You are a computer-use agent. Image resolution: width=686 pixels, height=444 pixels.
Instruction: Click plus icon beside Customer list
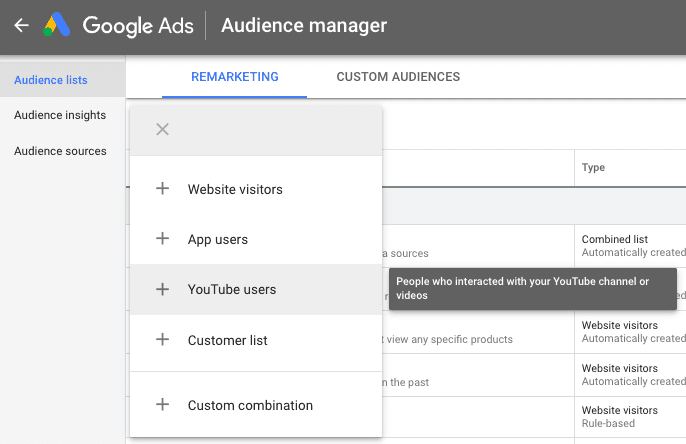[x=163, y=340]
